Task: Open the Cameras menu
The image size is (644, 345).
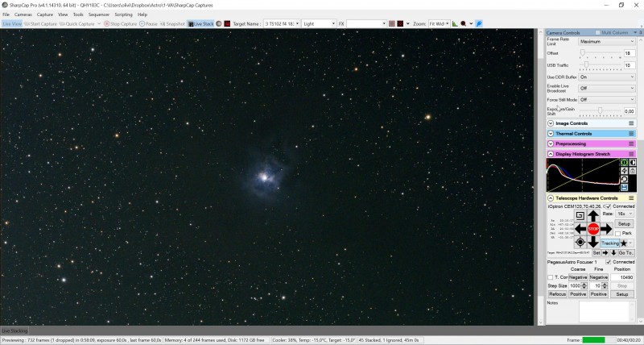Action: 23,15
